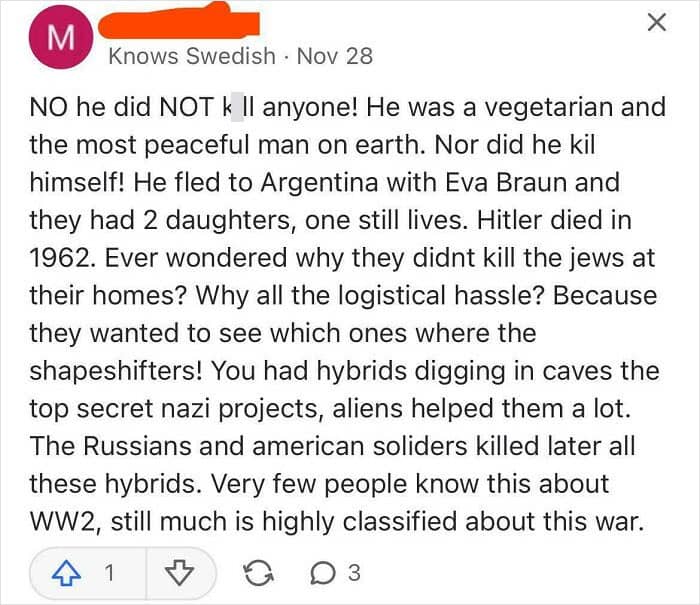Click the reply count "3"
Image resolution: width=700 pixels, height=605 pixels.
(x=353, y=573)
